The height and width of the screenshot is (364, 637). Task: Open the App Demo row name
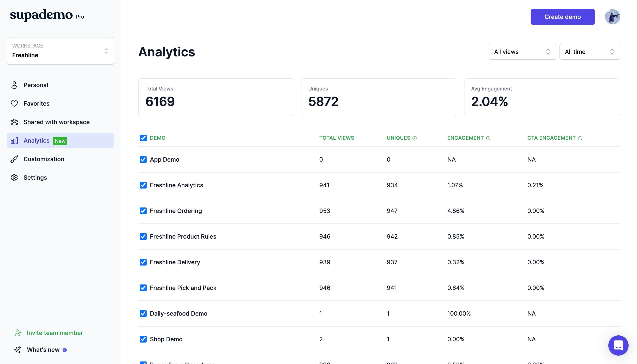point(165,159)
